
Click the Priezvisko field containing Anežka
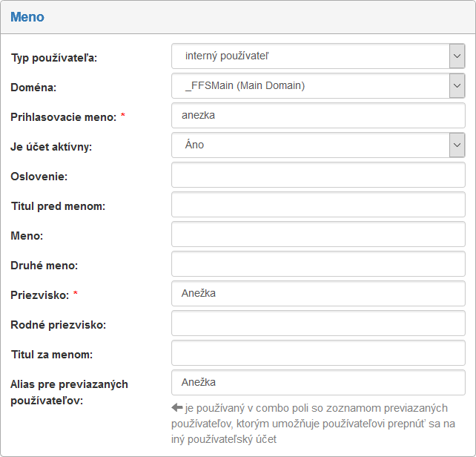click(318, 293)
